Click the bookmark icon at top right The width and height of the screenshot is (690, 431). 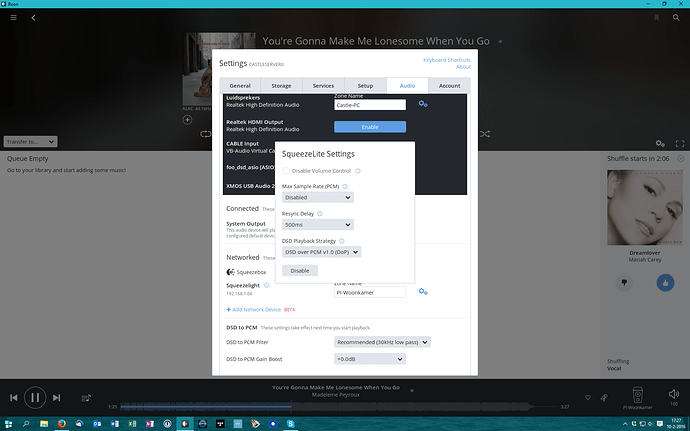tap(657, 18)
